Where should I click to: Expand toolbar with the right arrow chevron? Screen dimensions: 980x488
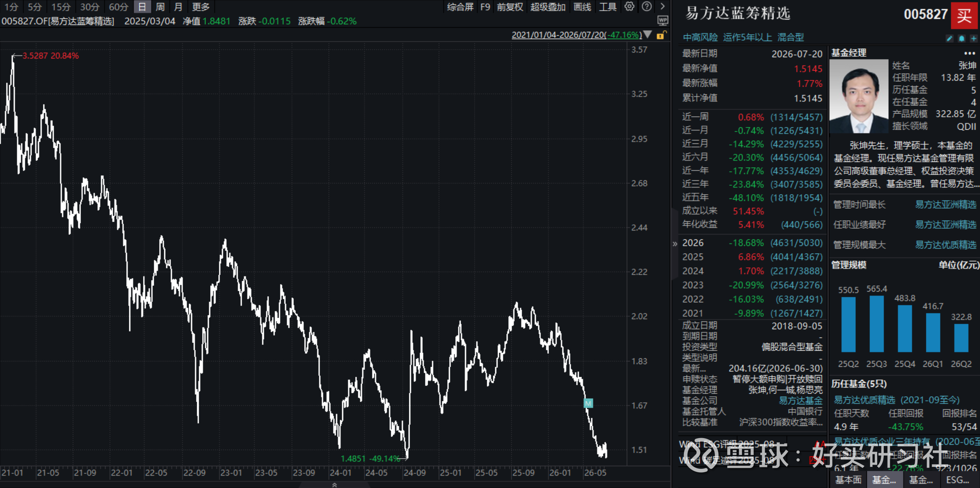(x=662, y=7)
